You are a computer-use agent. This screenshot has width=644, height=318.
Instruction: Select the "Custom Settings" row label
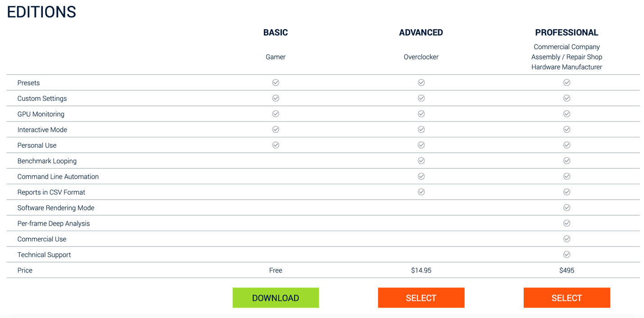click(42, 99)
